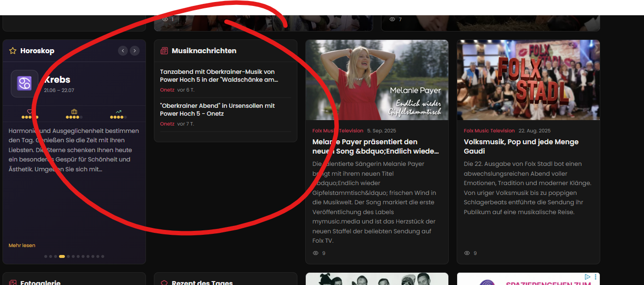Click the eye views icon under Melanie Payer article

(316, 253)
